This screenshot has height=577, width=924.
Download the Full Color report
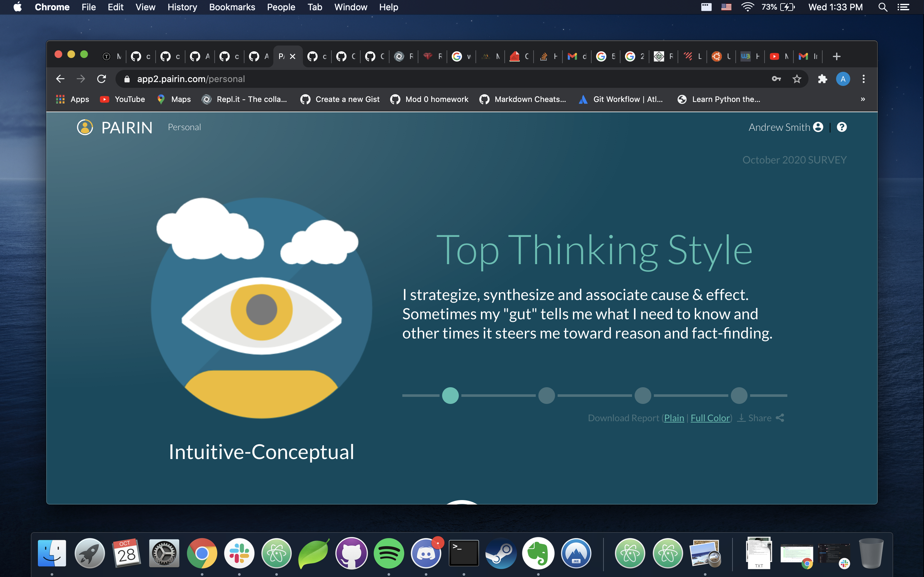click(x=710, y=418)
